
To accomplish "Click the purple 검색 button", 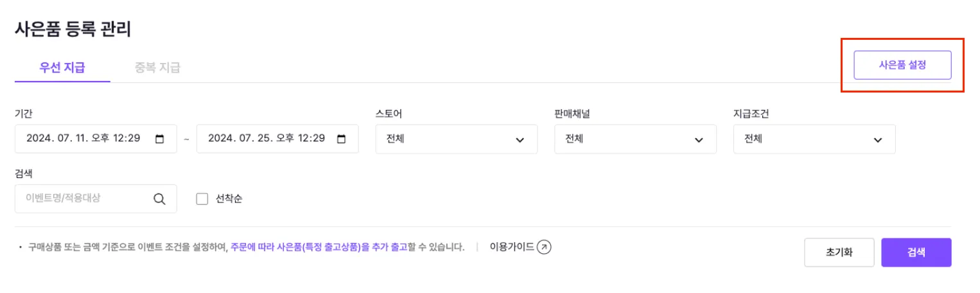I will click(x=916, y=253).
